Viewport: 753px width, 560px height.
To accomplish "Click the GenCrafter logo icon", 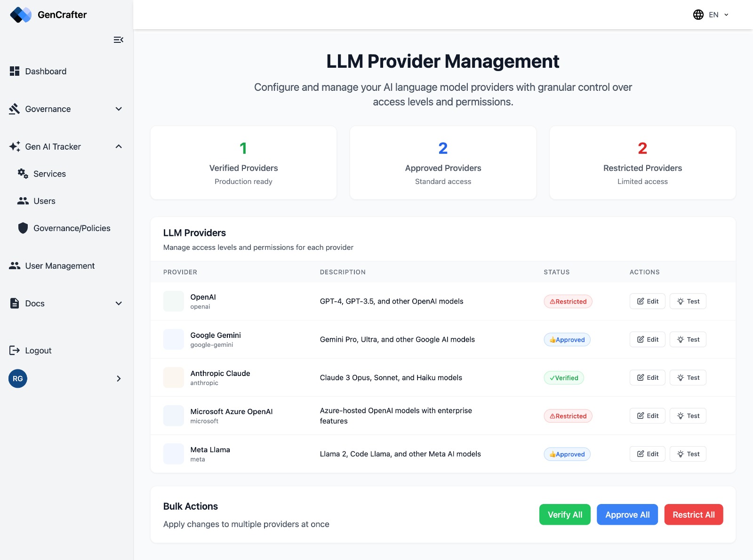I will (x=21, y=15).
